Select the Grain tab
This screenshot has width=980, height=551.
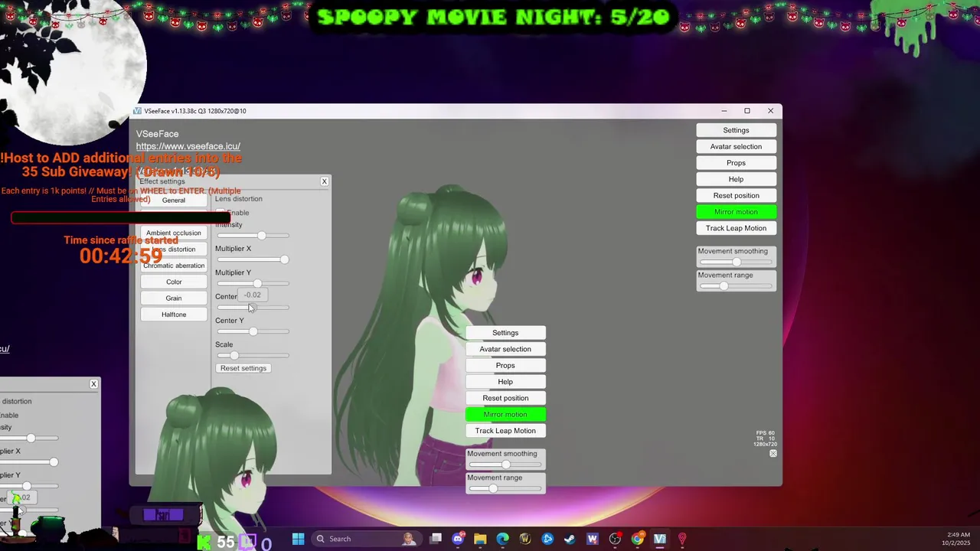click(174, 298)
